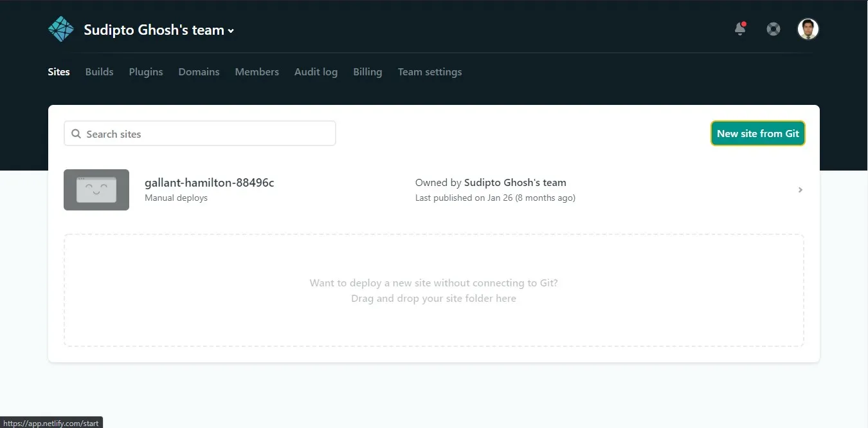Click the New site from Git button

[757, 133]
